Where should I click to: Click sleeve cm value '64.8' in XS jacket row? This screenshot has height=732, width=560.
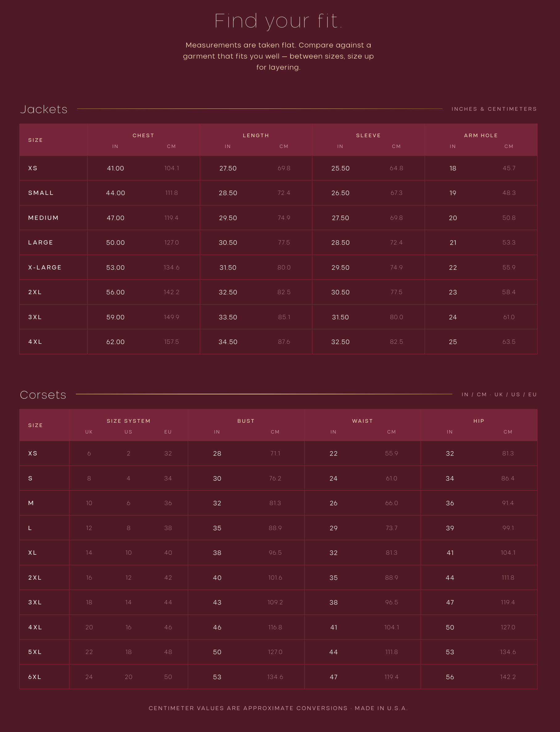click(396, 168)
